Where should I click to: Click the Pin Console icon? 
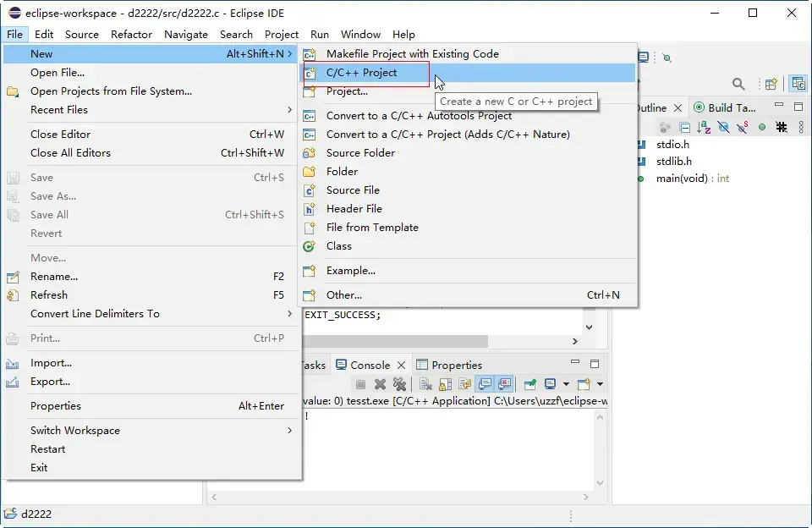530,384
